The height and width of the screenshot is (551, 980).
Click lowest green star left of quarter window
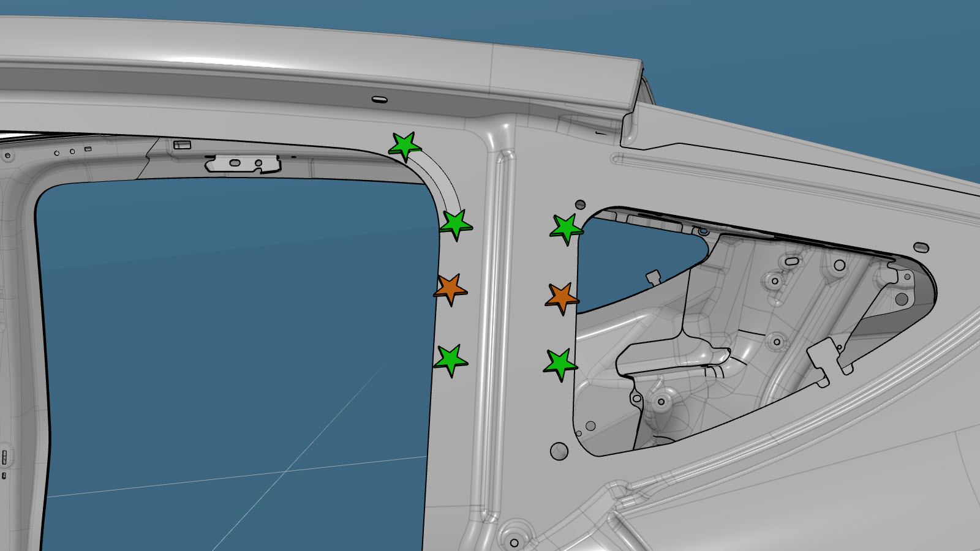(560, 364)
